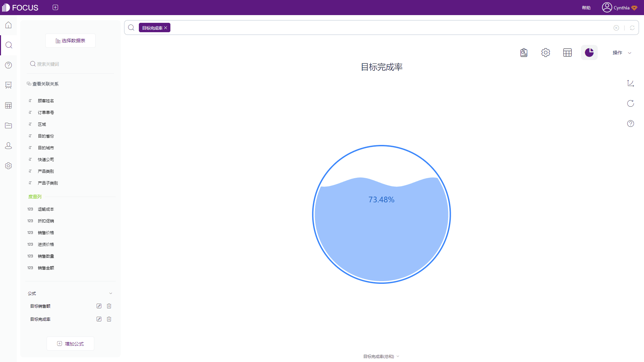The width and height of the screenshot is (644, 362).
Task: Focus the 搜索关键词 field
Action: [70, 64]
